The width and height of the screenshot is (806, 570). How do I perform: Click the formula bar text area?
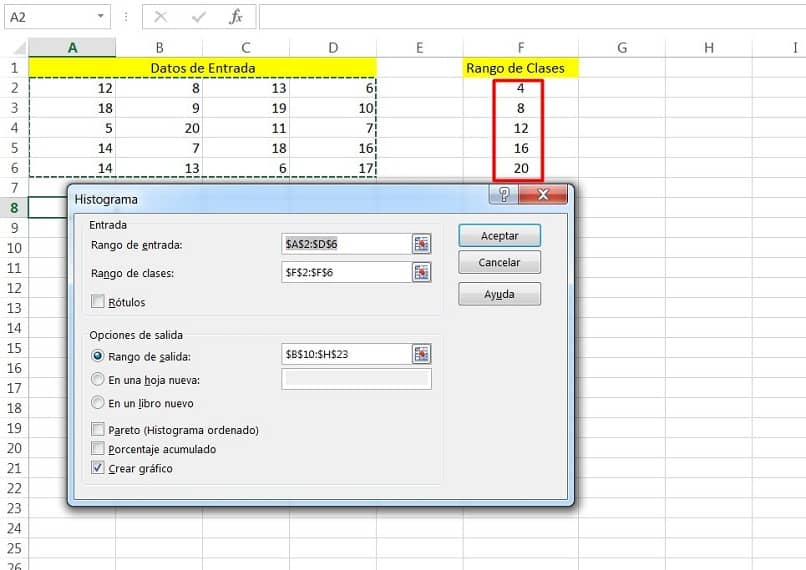click(x=533, y=17)
